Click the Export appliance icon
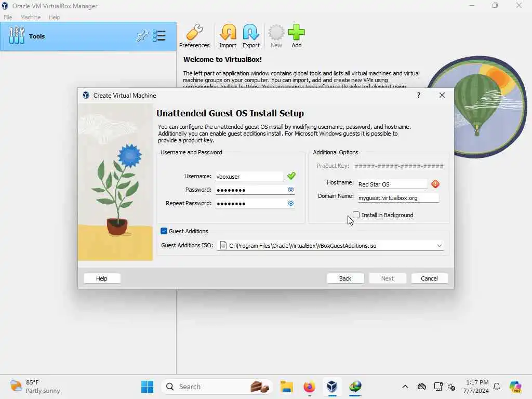This screenshot has height=399, width=532. [x=251, y=36]
